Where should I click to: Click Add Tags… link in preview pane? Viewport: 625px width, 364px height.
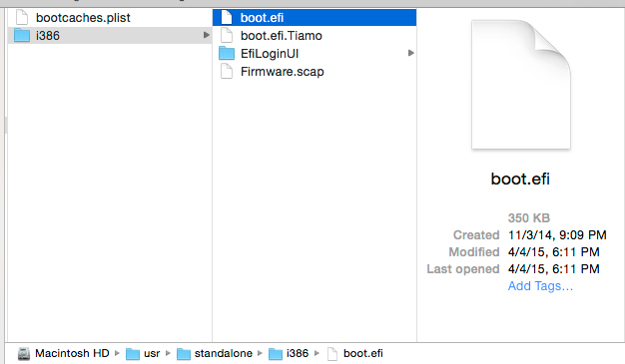click(540, 286)
